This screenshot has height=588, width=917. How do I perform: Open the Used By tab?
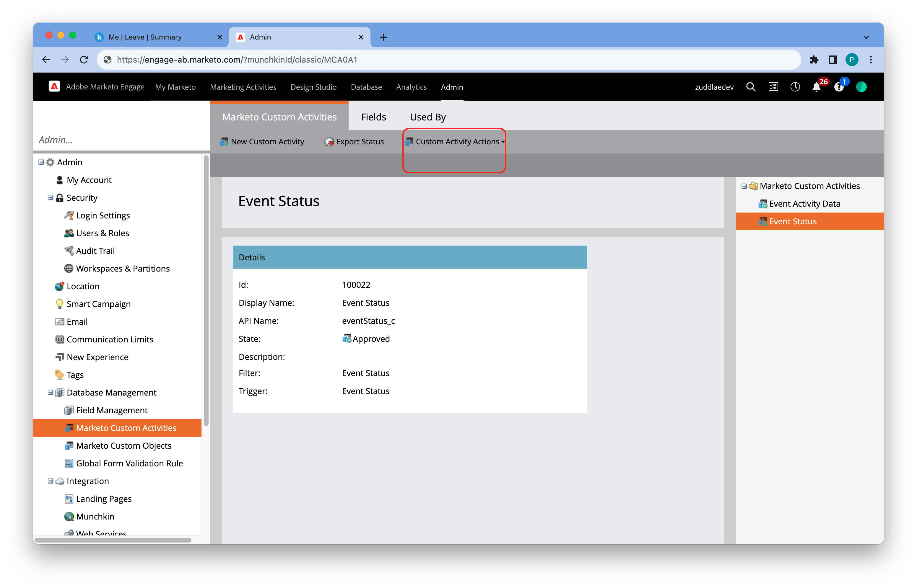click(x=427, y=117)
